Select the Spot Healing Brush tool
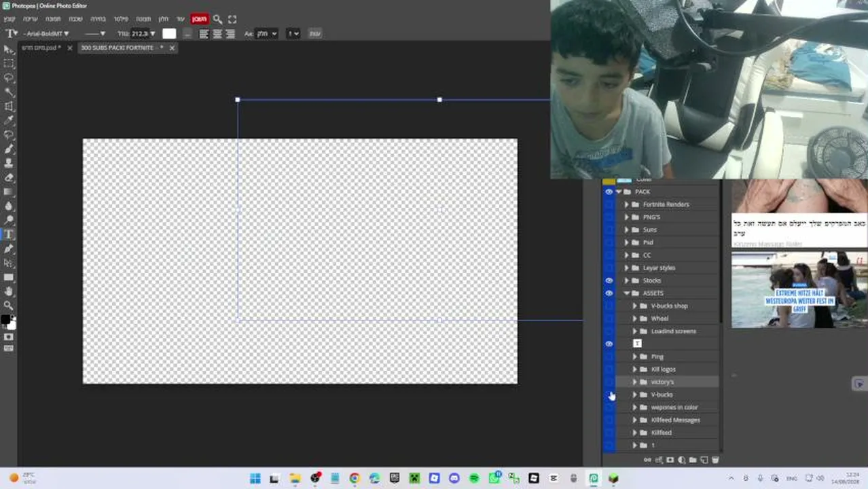This screenshot has width=868, height=489. coord(9,135)
